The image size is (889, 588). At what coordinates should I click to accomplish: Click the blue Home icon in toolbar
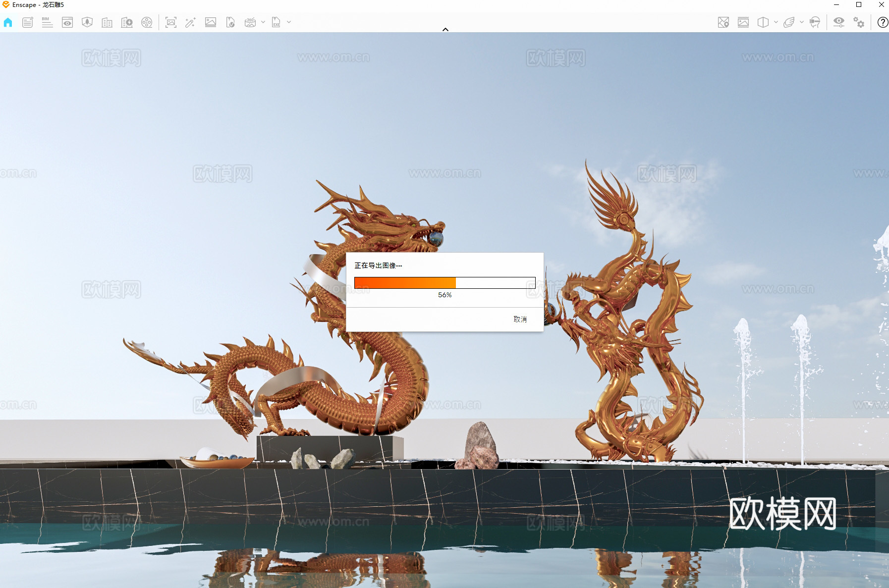tap(8, 22)
